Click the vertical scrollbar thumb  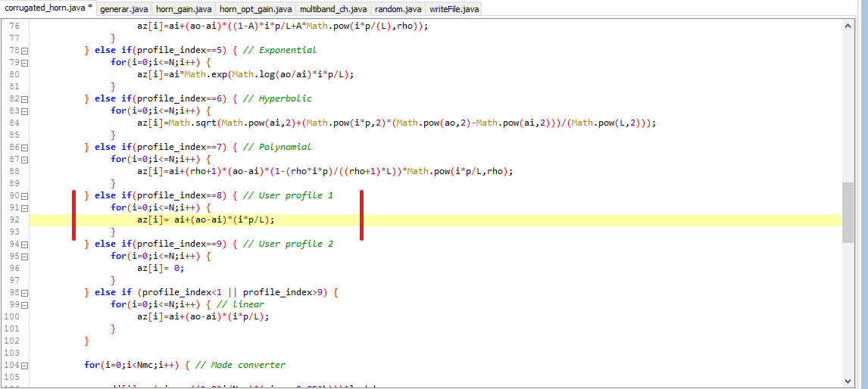848,212
